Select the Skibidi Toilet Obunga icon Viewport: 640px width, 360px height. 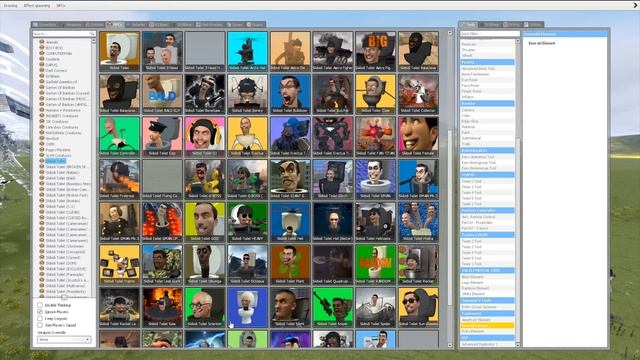tap(204, 264)
